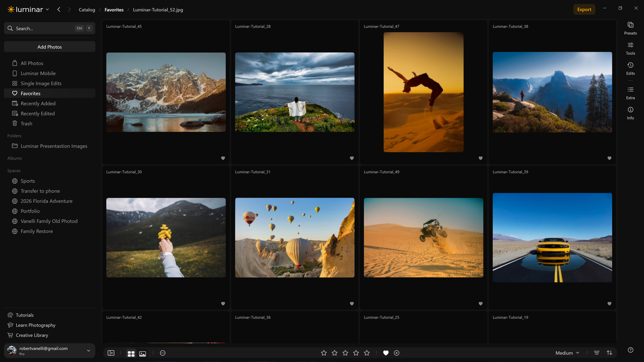Select the hot air balloons photo

pyautogui.click(x=294, y=238)
